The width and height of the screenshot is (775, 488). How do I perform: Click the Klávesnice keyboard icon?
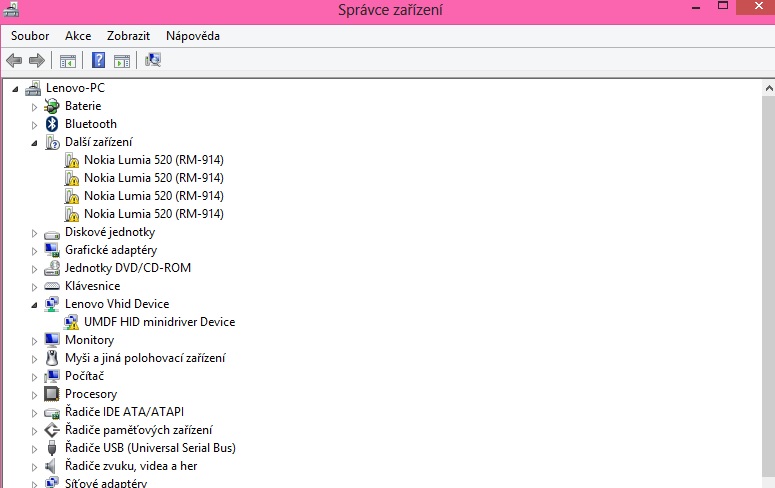pyautogui.click(x=52, y=286)
